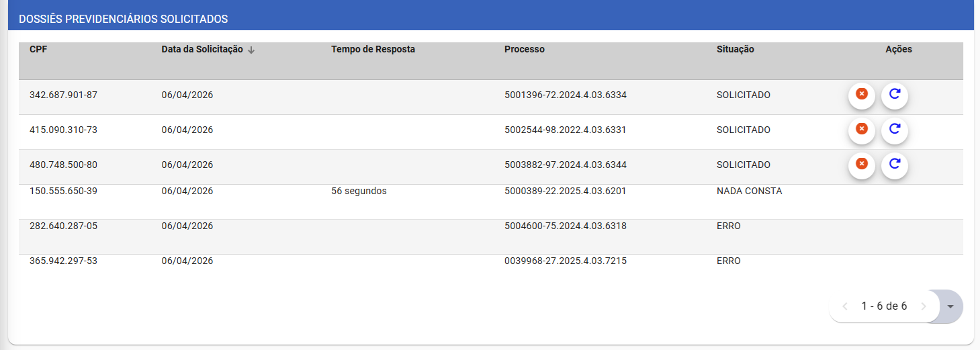
Task: Select CPF 282.640.287-05 cell
Action: point(63,226)
